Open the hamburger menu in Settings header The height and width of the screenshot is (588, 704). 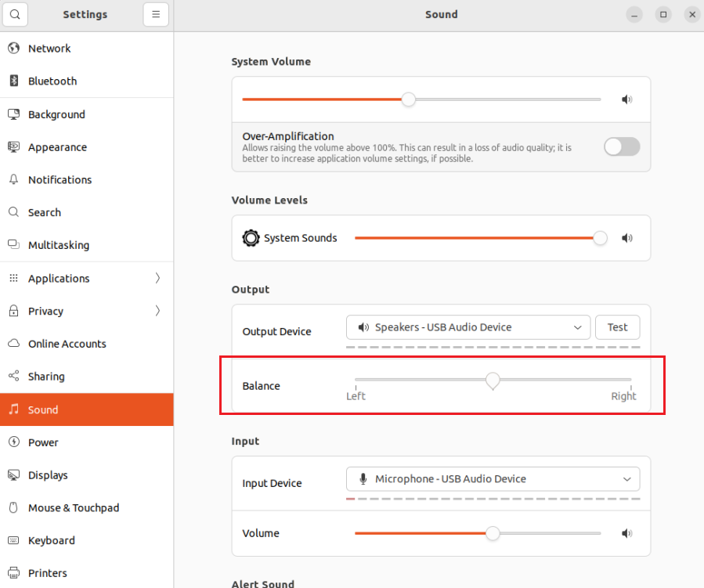pyautogui.click(x=156, y=14)
